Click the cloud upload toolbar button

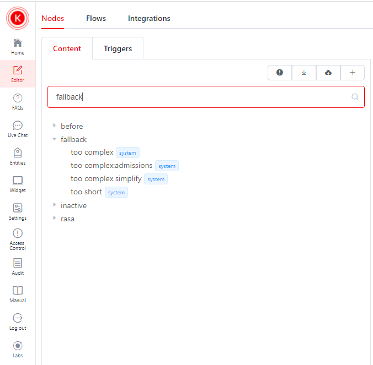(328, 72)
